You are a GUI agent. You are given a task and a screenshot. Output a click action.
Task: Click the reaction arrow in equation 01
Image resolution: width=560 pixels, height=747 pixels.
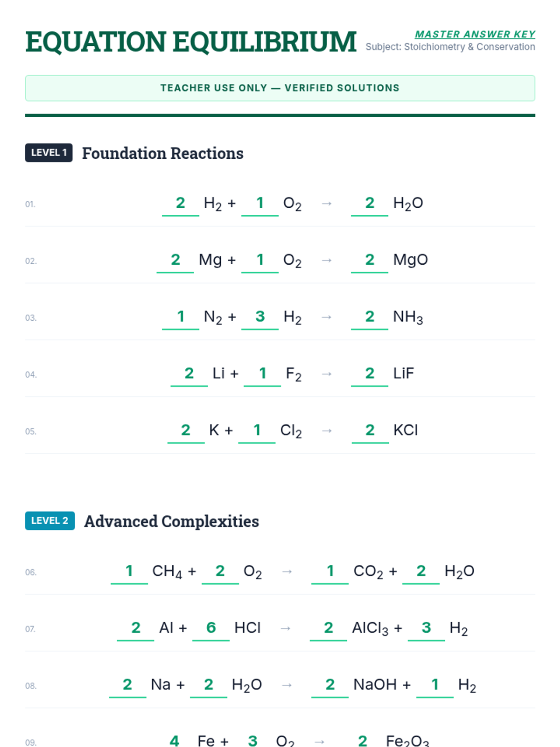point(327,204)
